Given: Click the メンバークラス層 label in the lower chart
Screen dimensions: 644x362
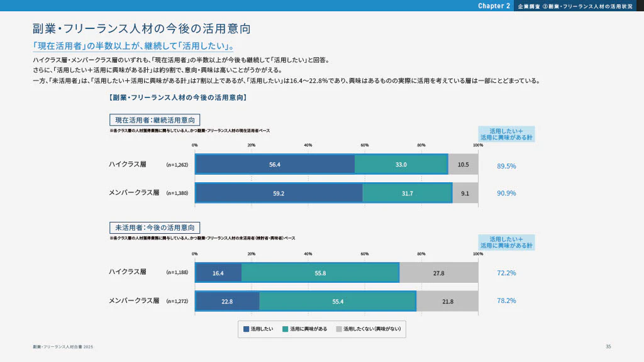Looking at the screenshot, I should tap(134, 300).
